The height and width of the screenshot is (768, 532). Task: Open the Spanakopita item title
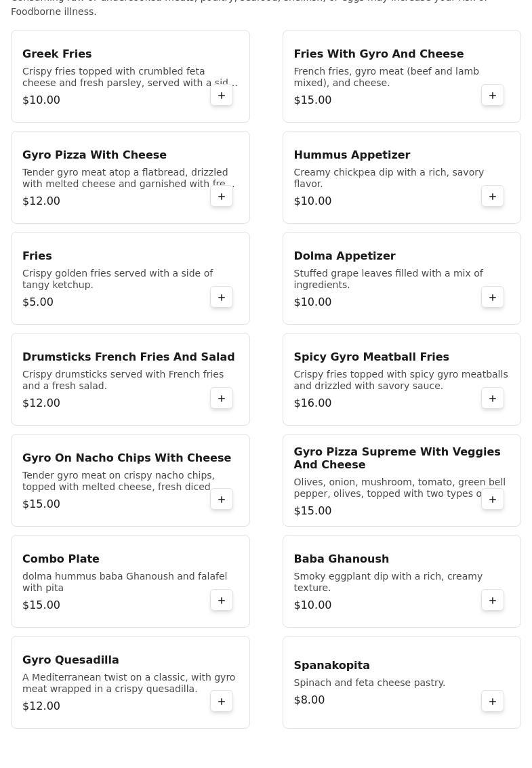[x=331, y=665]
